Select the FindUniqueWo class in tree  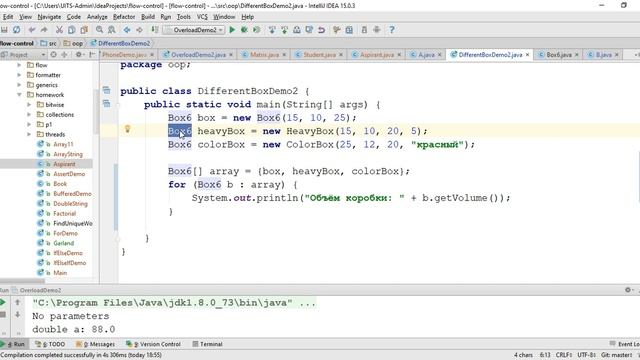tap(73, 223)
